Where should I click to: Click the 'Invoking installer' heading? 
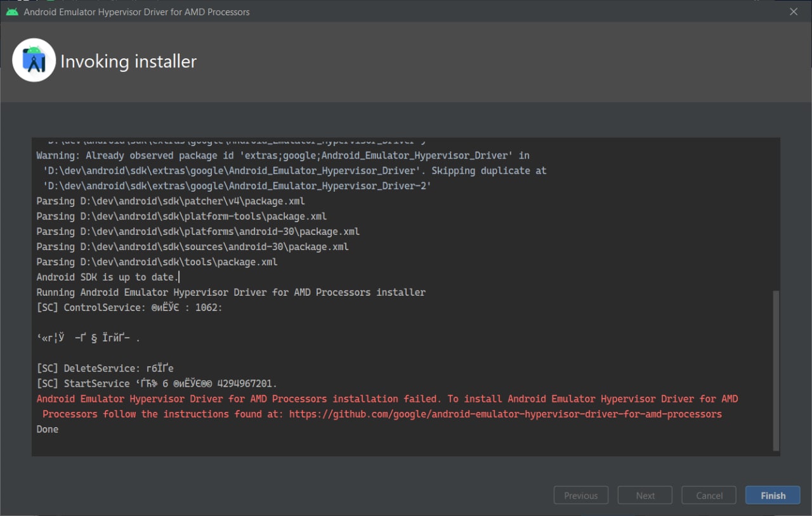(128, 62)
